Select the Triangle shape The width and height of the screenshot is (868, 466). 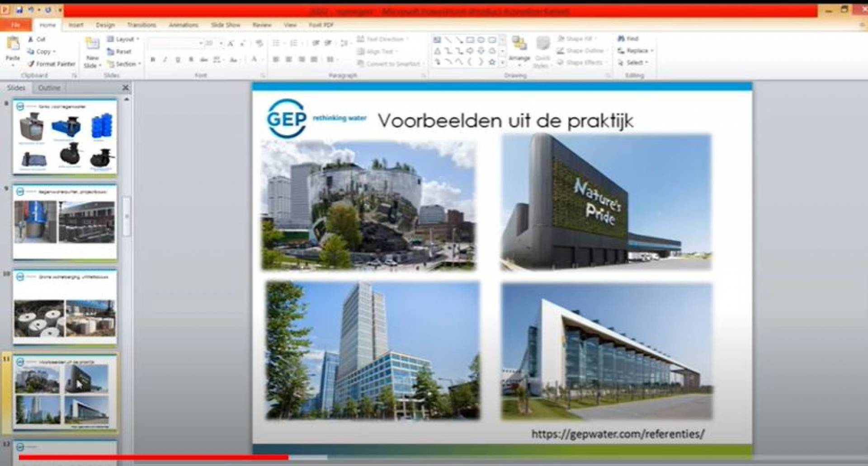tap(437, 51)
